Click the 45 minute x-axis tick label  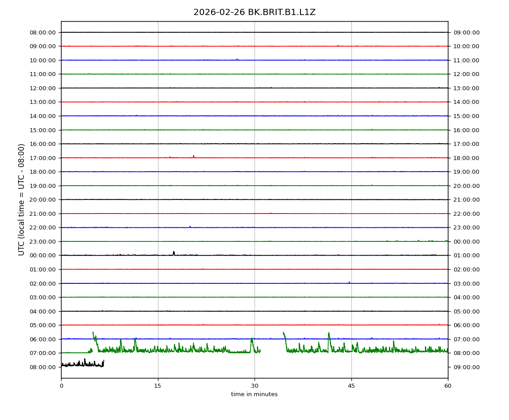coord(351,386)
